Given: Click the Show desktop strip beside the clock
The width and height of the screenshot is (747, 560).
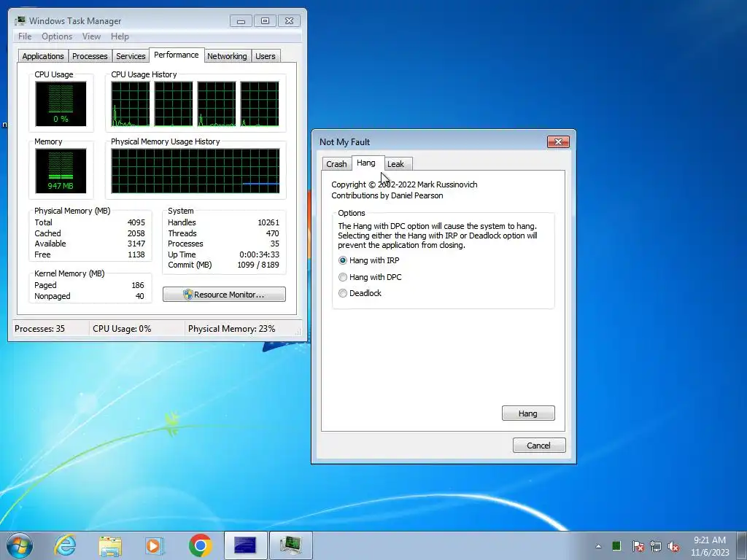Looking at the screenshot, I should 742,545.
